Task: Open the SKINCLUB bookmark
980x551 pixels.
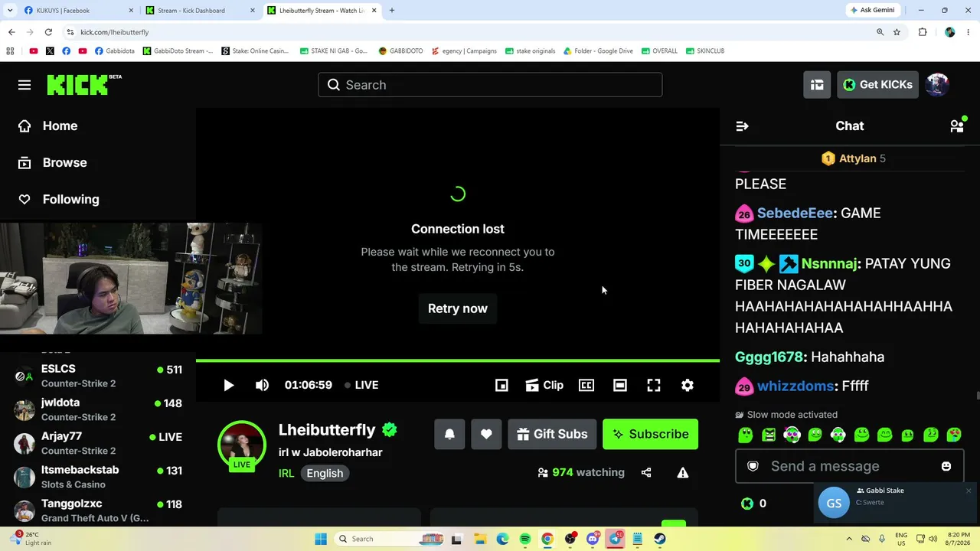Action: pos(704,51)
